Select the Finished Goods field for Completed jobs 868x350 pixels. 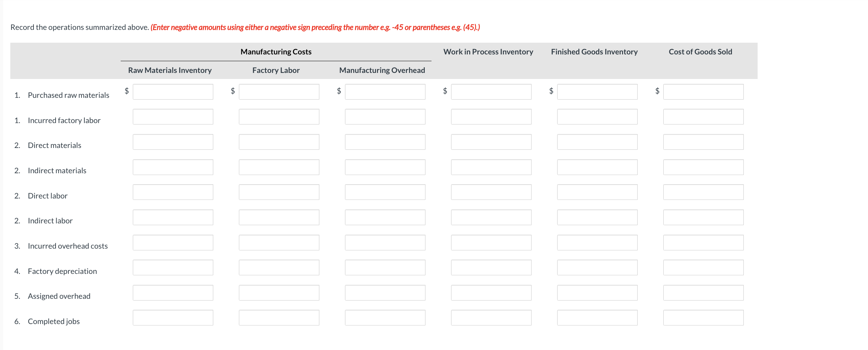(597, 318)
